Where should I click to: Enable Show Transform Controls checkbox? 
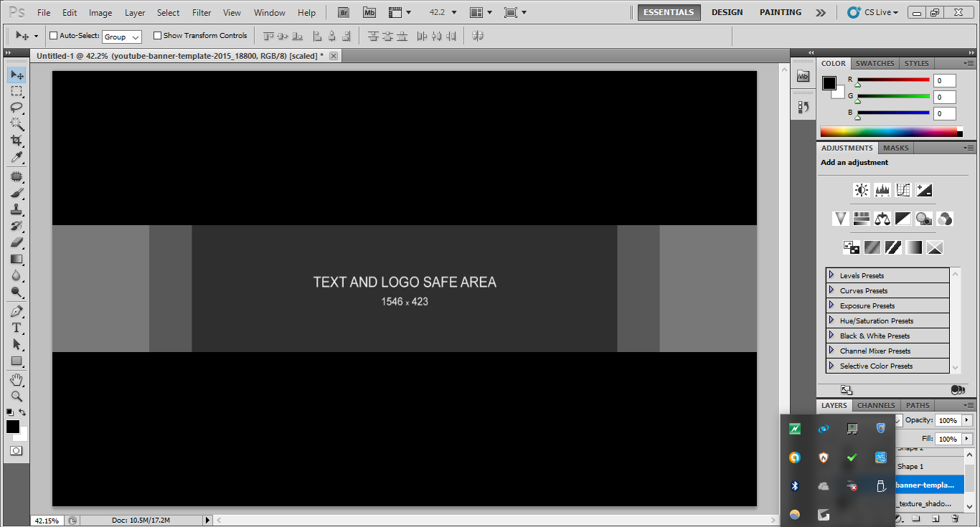(157, 35)
